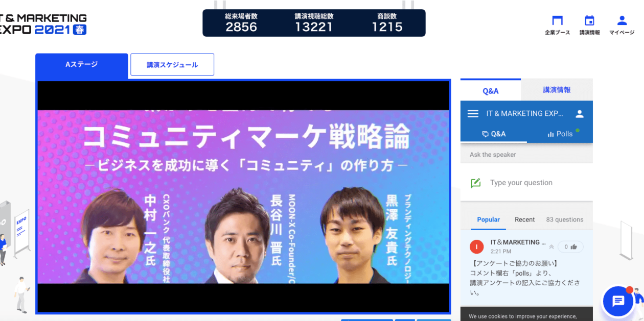Viewport: 644px width, 321px height.
Task: Click the Type your question field
Action: (526, 183)
